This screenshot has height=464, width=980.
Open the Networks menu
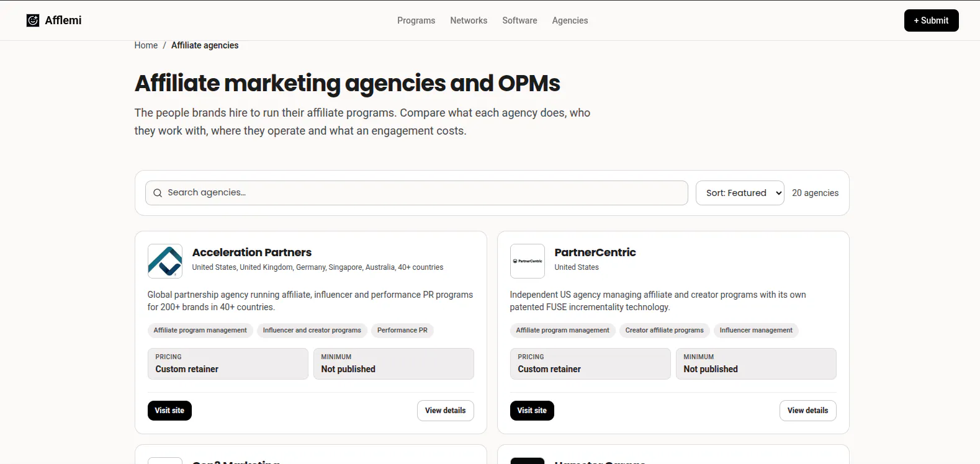click(x=469, y=20)
